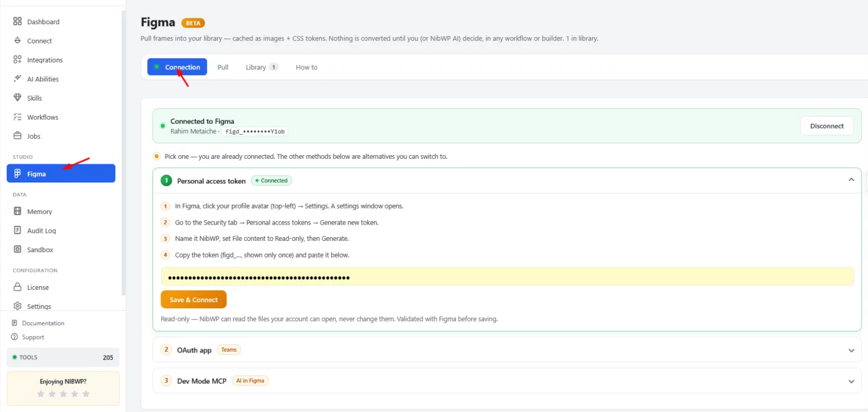Open the How to tab
The width and height of the screenshot is (868, 412).
(x=306, y=67)
